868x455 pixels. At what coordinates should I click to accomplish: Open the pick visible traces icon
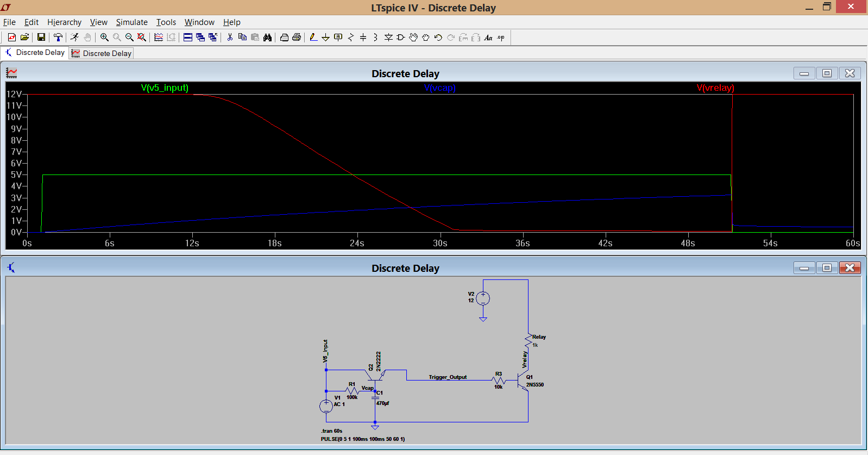coord(159,38)
